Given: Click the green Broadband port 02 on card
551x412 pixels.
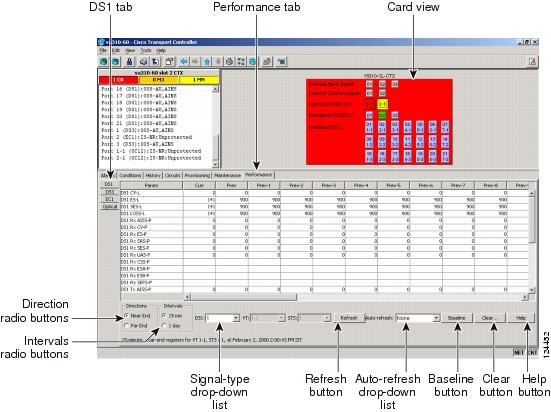Looking at the screenshot, I should coord(382,115).
